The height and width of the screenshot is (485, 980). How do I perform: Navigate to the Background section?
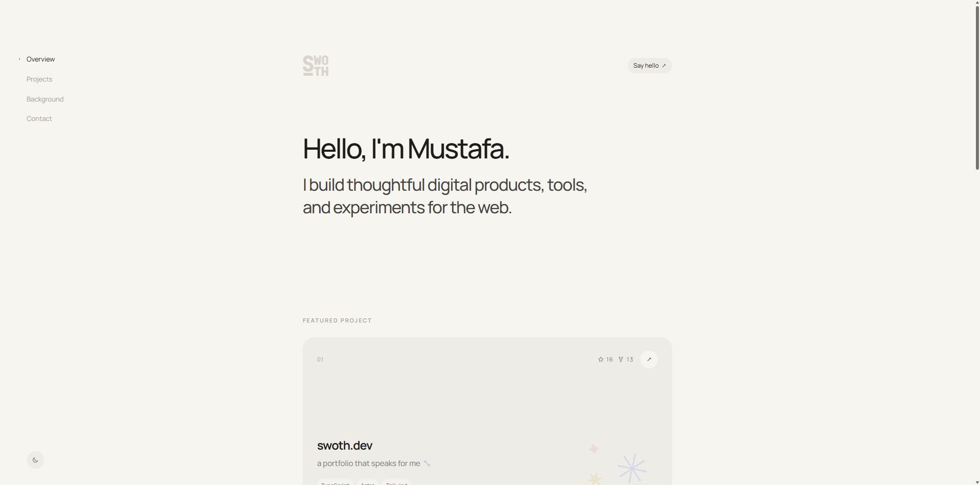coord(45,99)
